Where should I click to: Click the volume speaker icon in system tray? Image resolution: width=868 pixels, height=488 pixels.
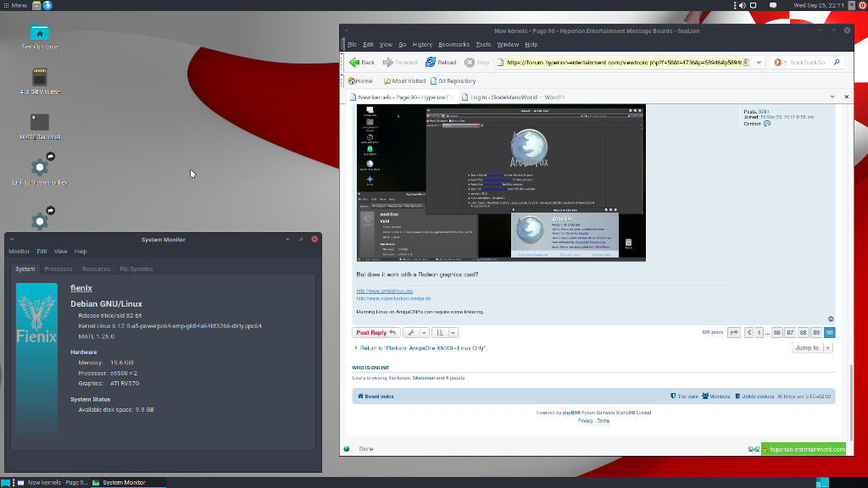pos(743,5)
